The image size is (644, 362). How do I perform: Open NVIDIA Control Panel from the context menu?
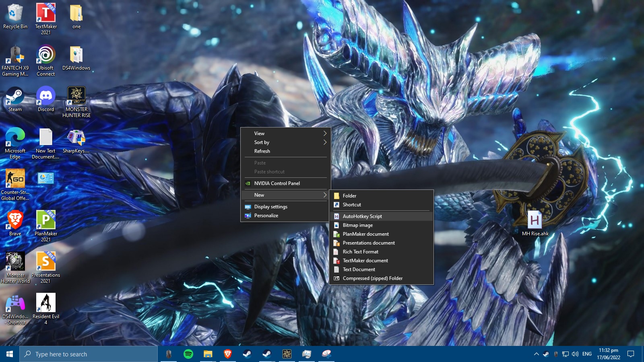286,183
